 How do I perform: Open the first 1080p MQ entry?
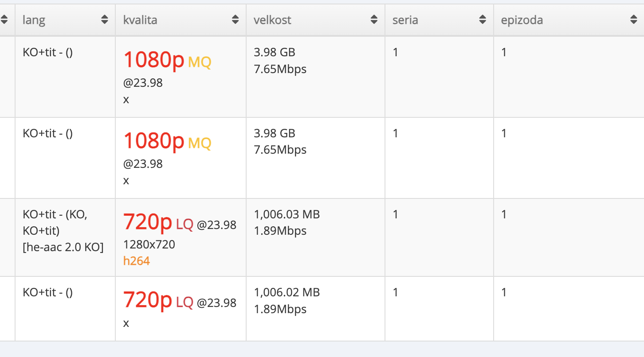tap(167, 60)
